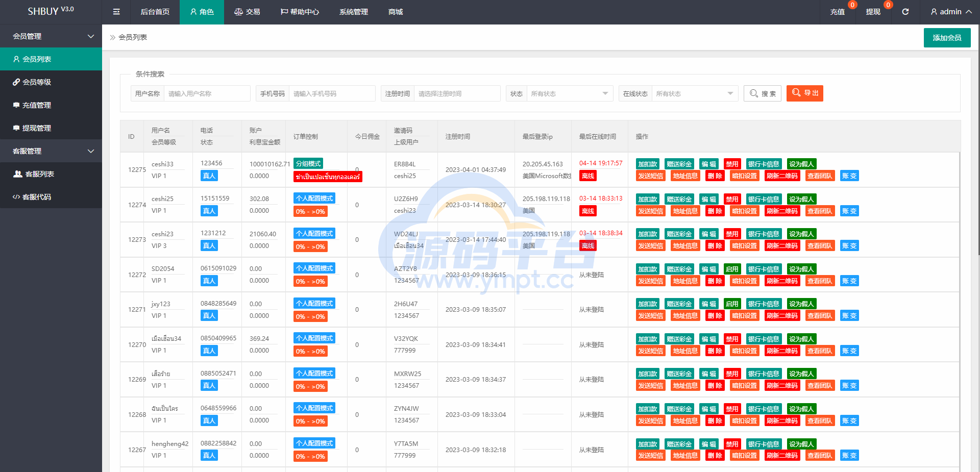Open 会员等级 in the sidebar

click(x=51, y=82)
